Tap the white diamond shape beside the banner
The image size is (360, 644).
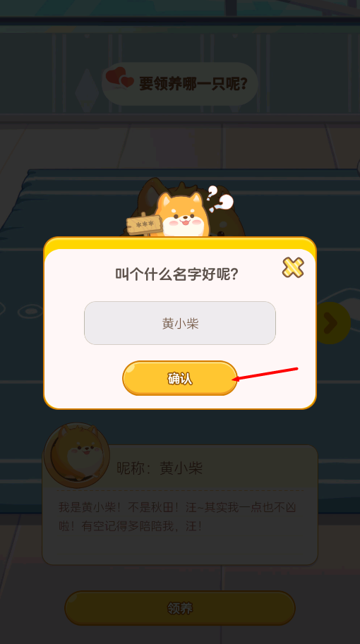click(x=87, y=90)
